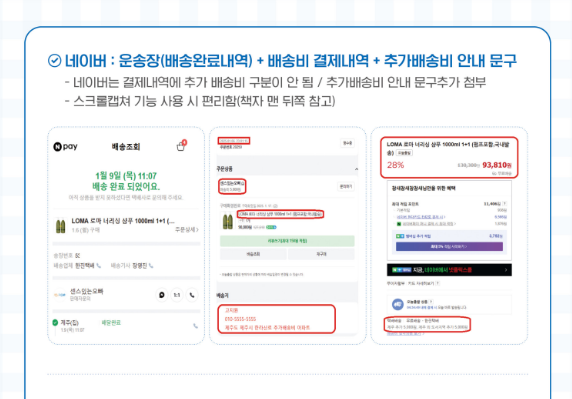Collapse the 주문상품 section chevron
This screenshot has height=399, width=572.
(x=356, y=169)
